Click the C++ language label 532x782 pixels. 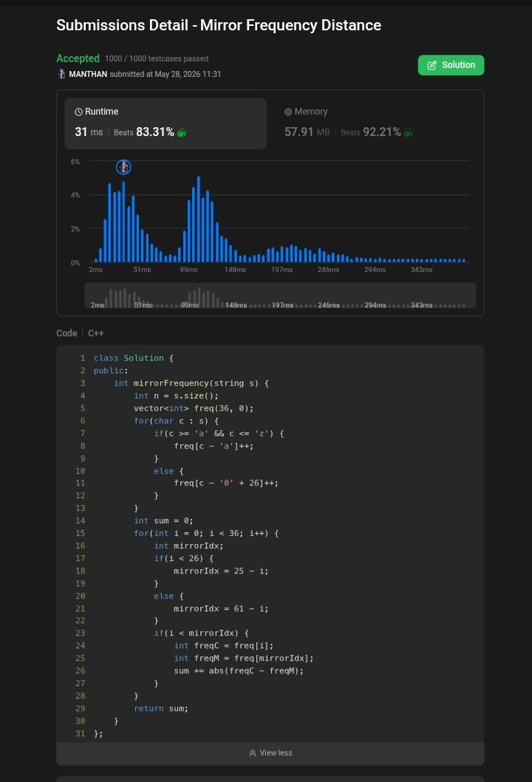tap(96, 333)
